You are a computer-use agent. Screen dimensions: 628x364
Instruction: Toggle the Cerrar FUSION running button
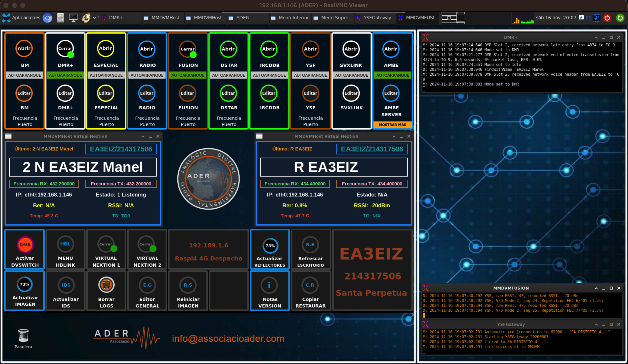[187, 49]
